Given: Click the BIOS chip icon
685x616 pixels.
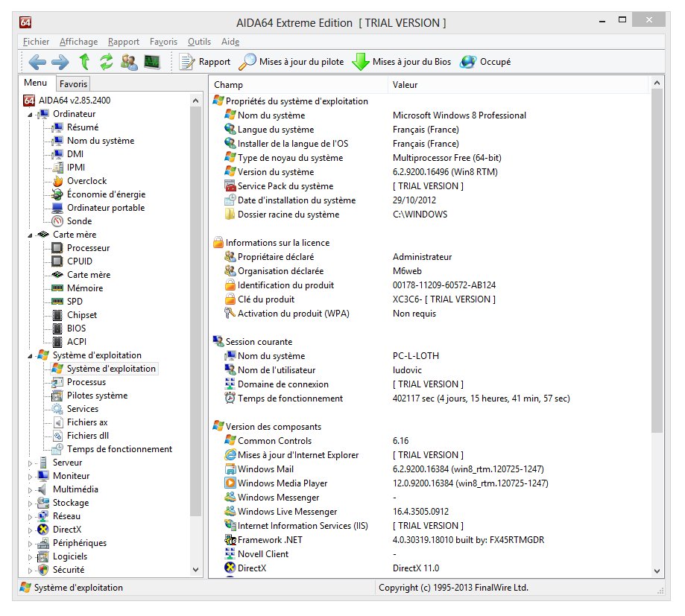Looking at the screenshot, I should (57, 328).
